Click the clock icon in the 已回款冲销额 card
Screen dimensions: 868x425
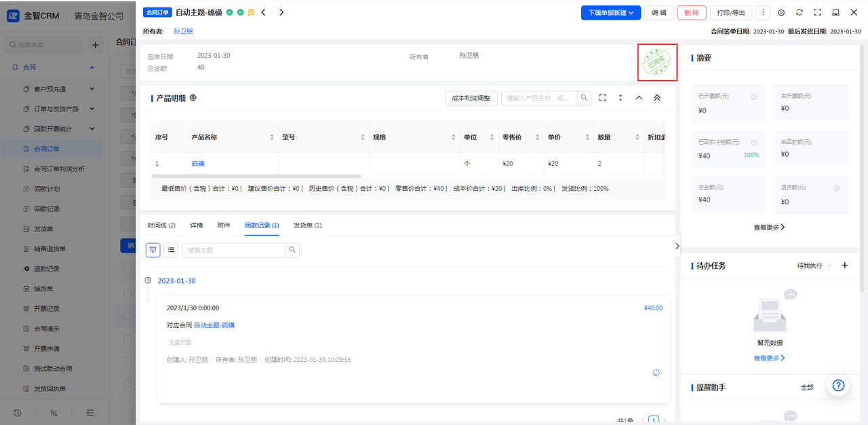coord(754,143)
